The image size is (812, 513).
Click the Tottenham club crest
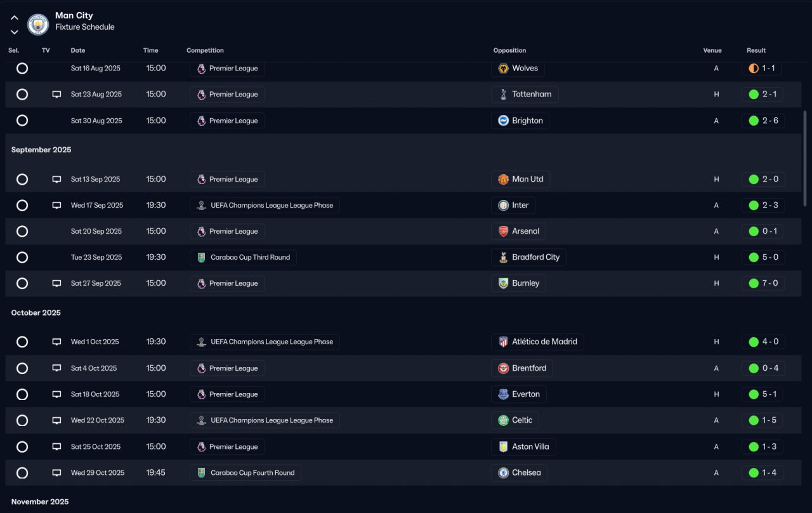click(503, 95)
